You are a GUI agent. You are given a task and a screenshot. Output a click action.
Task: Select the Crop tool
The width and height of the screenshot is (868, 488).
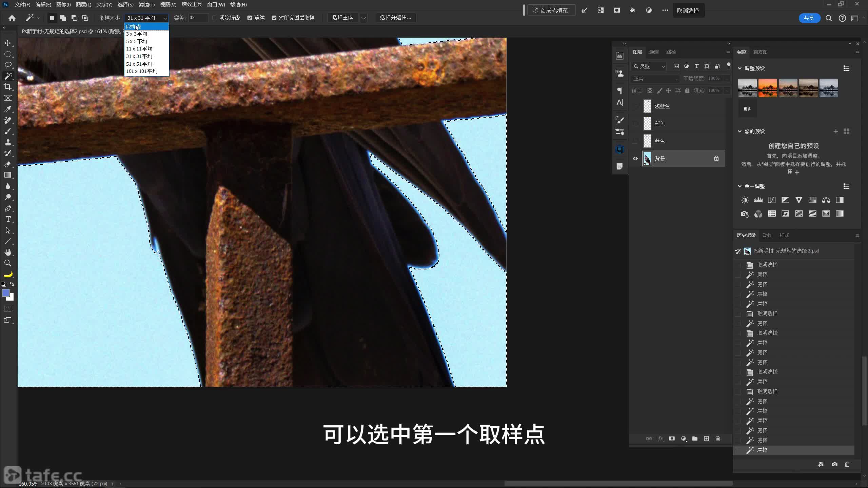tap(7, 87)
